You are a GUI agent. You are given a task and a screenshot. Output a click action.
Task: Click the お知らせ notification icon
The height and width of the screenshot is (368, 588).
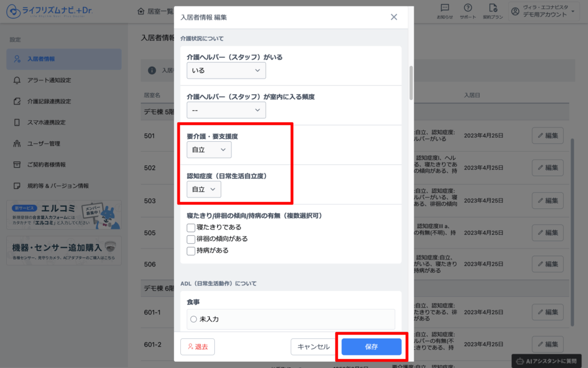tap(444, 8)
